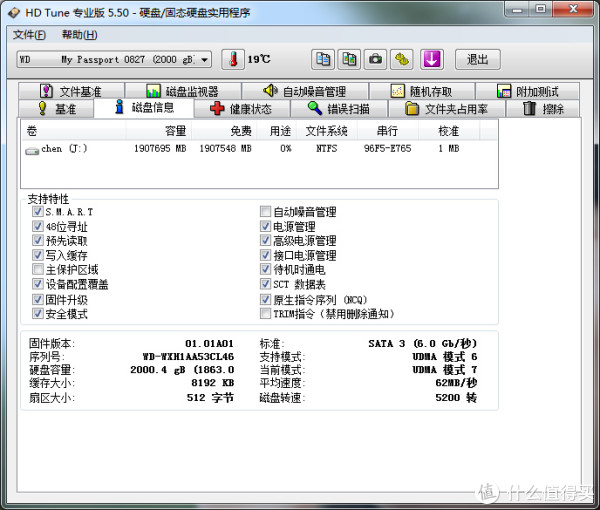Toggle the 自动噪音管理 feature checkbox
This screenshot has width=600, height=510.
[x=265, y=211]
